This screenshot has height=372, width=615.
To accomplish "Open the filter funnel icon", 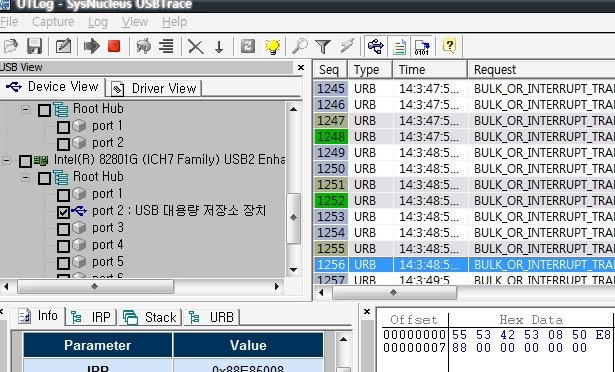I will tap(323, 46).
